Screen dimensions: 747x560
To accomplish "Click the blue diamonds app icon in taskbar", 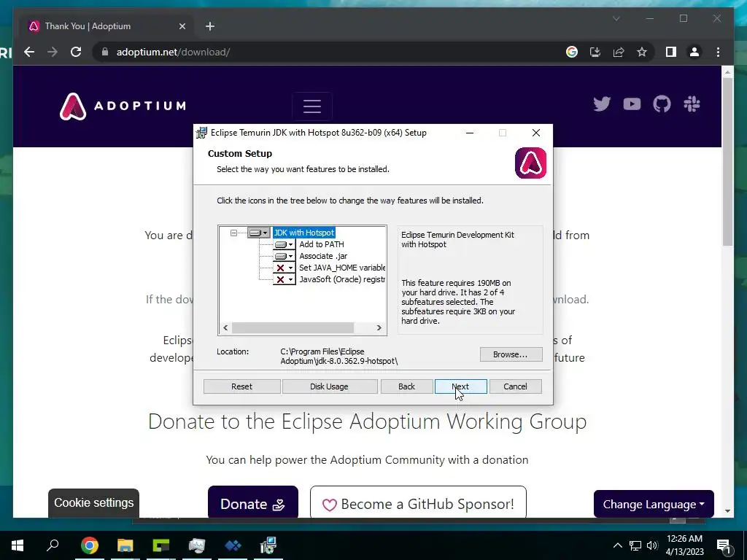I will [233, 545].
